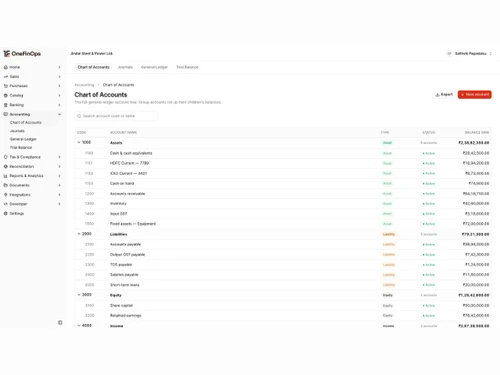This screenshot has width=500, height=375.
Task: Open the Input GST account row
Action: 283,214
